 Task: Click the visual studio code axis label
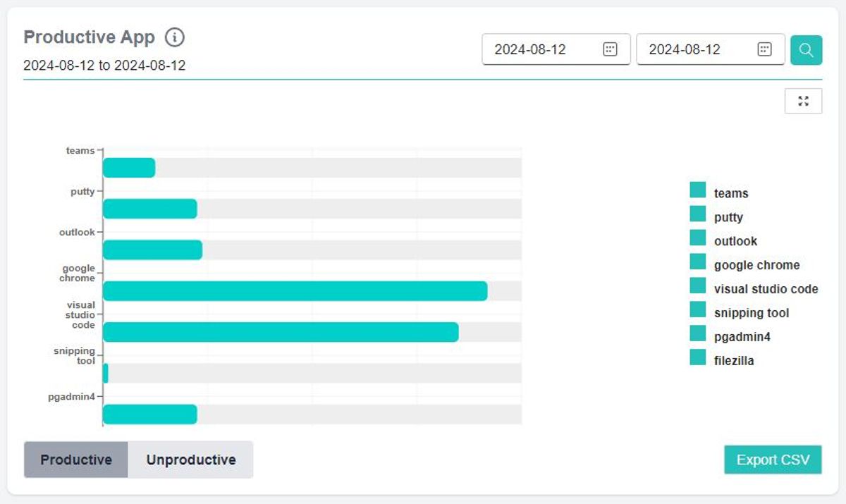point(81,315)
